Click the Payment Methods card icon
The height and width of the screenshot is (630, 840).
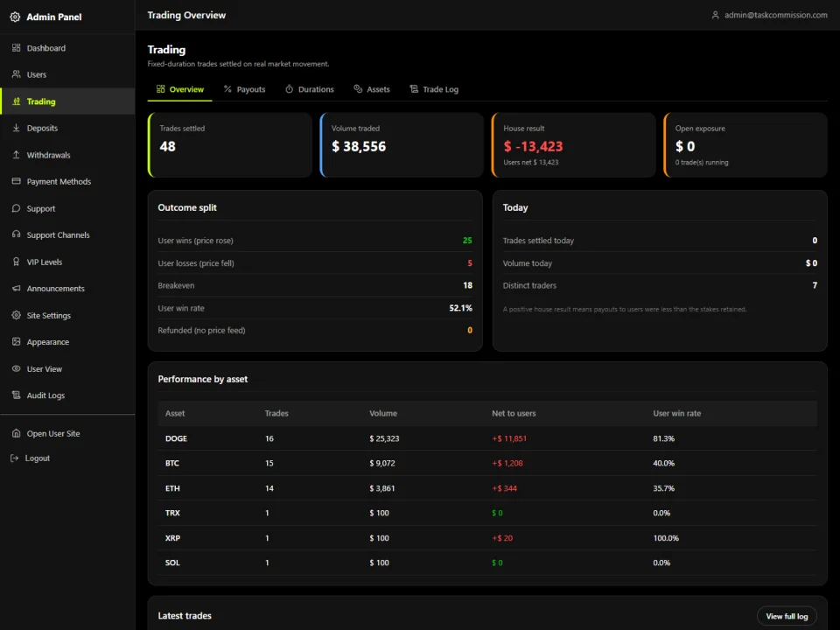click(16, 181)
